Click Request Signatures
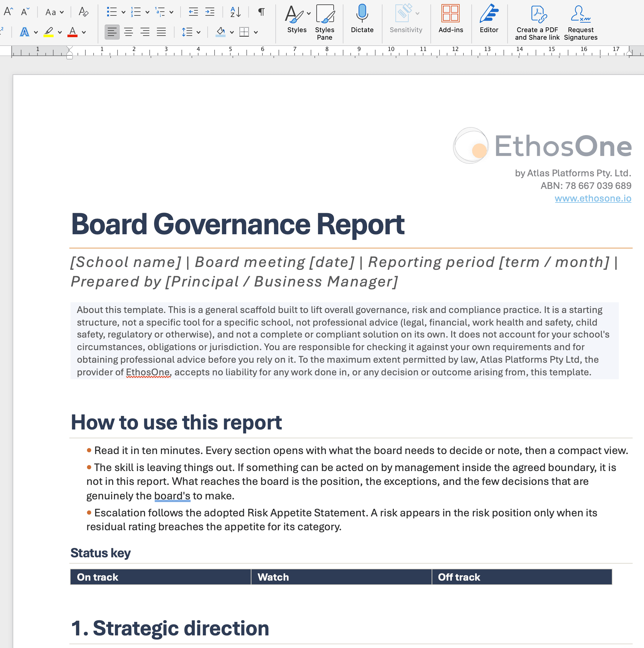This screenshot has height=648, width=644. click(x=581, y=23)
